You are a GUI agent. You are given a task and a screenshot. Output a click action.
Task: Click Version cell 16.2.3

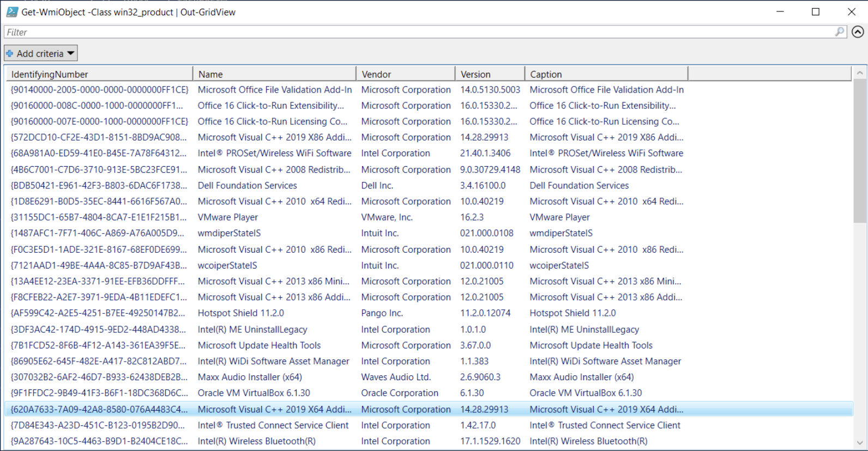tap(472, 217)
